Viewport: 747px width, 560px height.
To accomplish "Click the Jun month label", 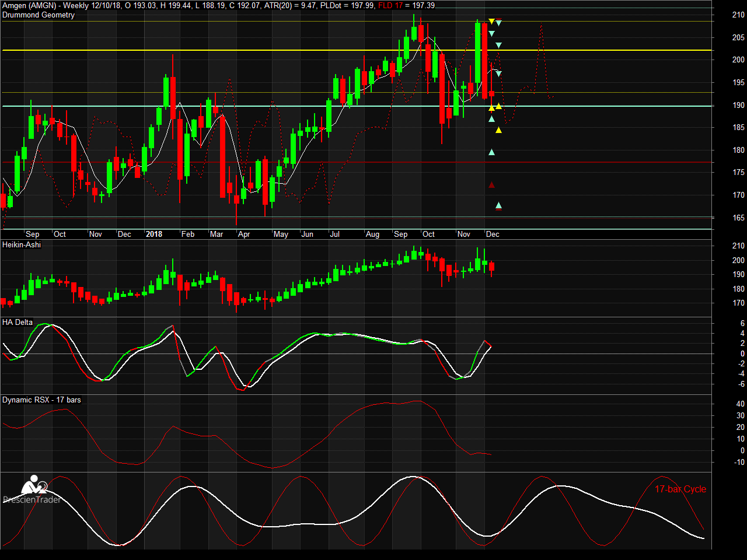I will (x=308, y=234).
